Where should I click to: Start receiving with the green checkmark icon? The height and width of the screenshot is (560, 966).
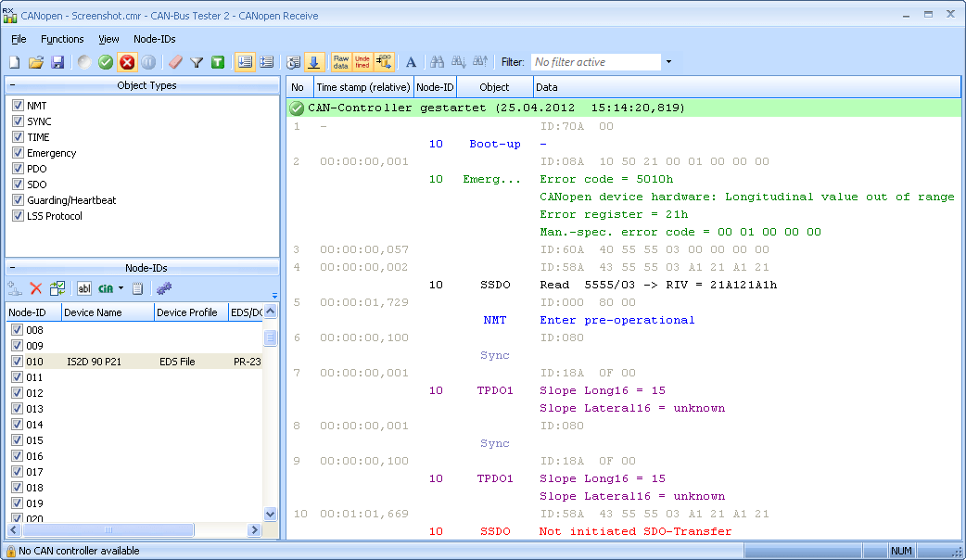click(106, 62)
